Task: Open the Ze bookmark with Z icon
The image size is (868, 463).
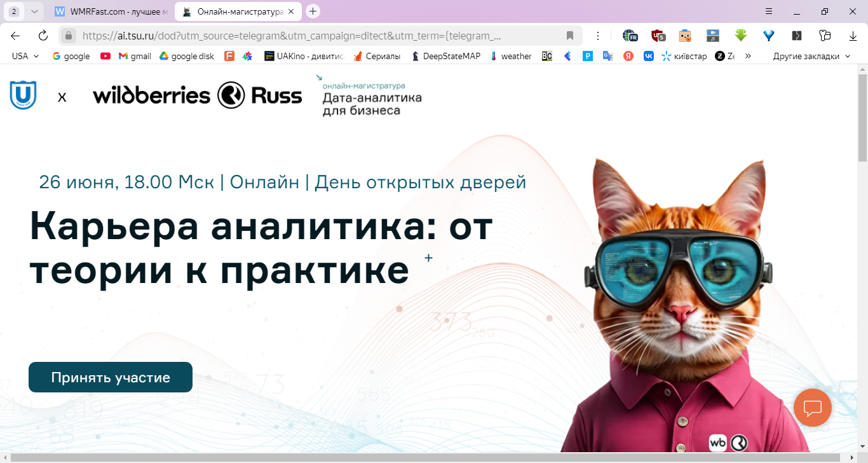Action: coord(725,56)
